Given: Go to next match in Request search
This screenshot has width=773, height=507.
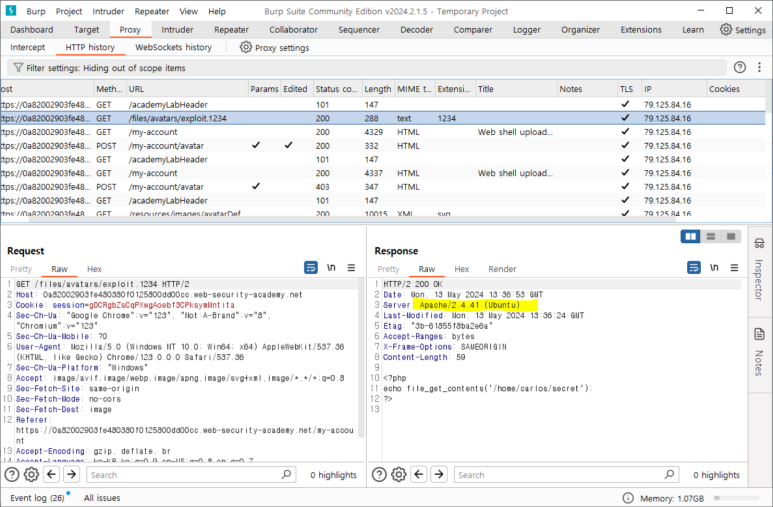Looking at the screenshot, I should (71, 474).
